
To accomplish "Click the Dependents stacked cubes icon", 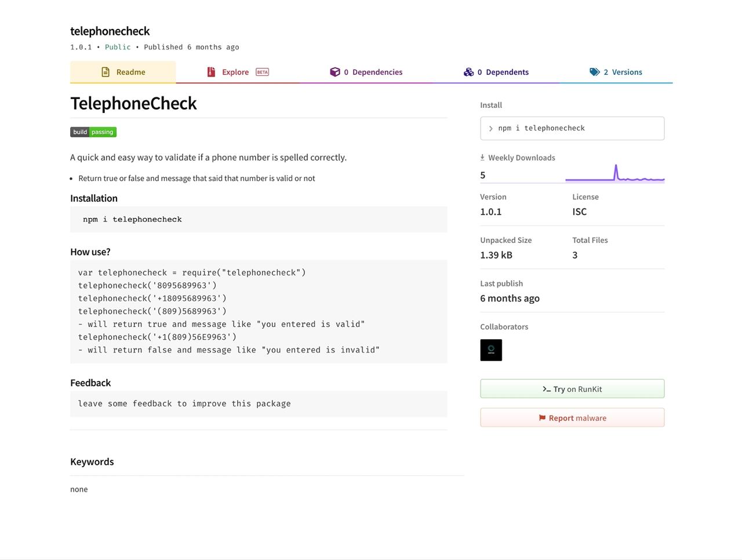I will [468, 72].
